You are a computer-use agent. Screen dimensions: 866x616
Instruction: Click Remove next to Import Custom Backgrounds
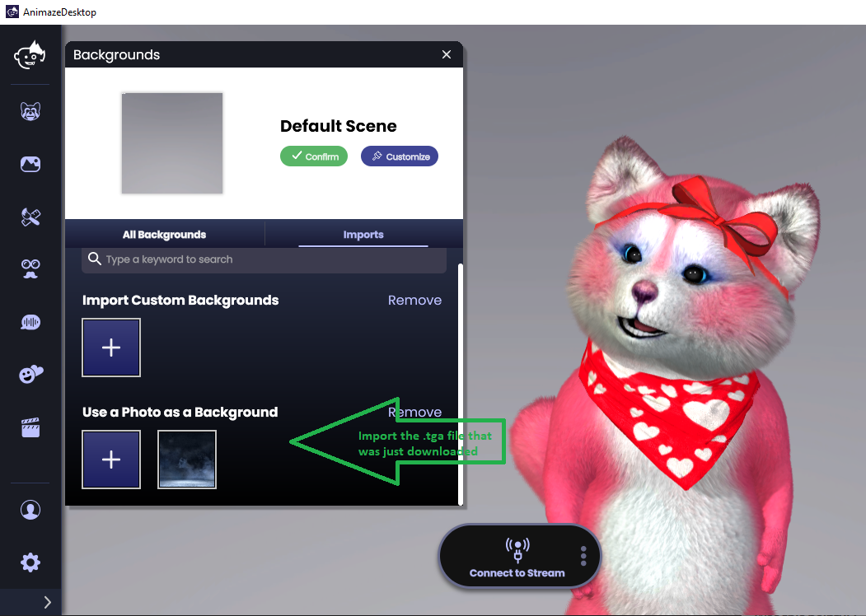414,301
